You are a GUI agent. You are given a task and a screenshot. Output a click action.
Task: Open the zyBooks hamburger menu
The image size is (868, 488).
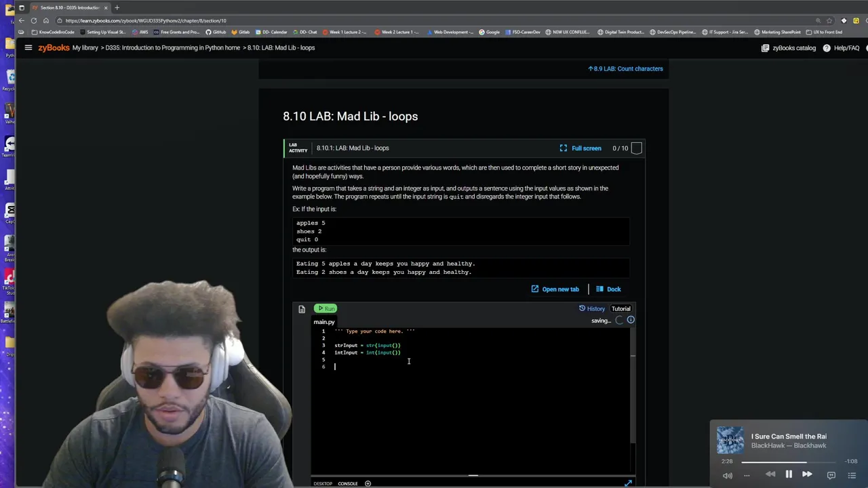click(x=28, y=47)
